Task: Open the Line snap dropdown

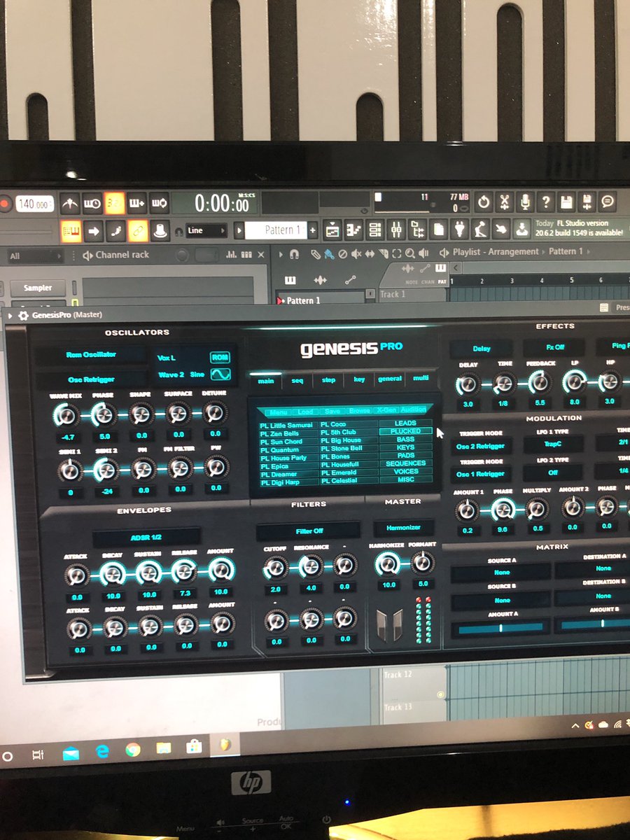Action: coord(206,230)
